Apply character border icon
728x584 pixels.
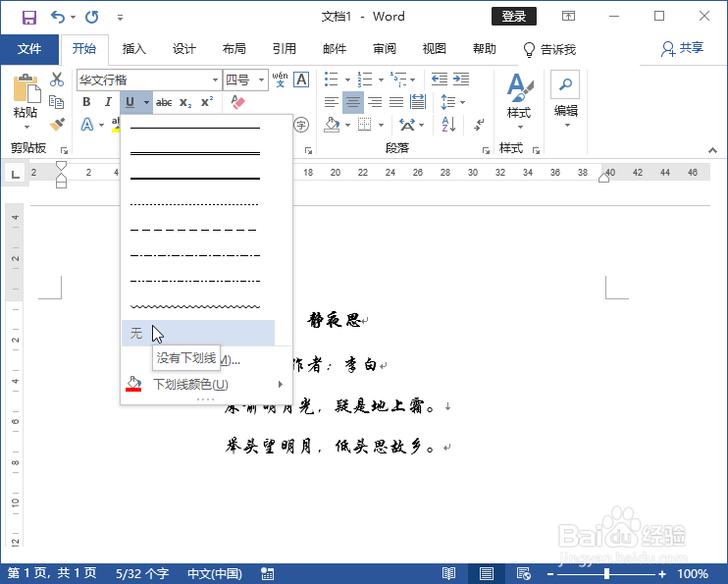coord(301,80)
